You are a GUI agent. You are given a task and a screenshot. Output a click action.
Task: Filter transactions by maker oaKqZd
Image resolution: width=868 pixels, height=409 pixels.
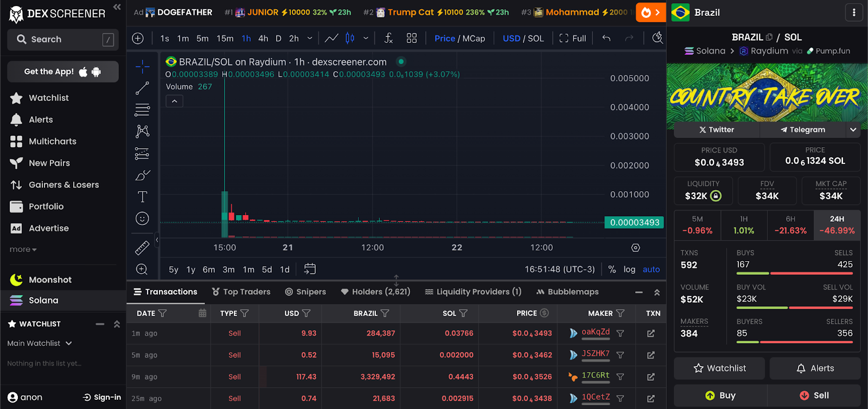click(620, 334)
